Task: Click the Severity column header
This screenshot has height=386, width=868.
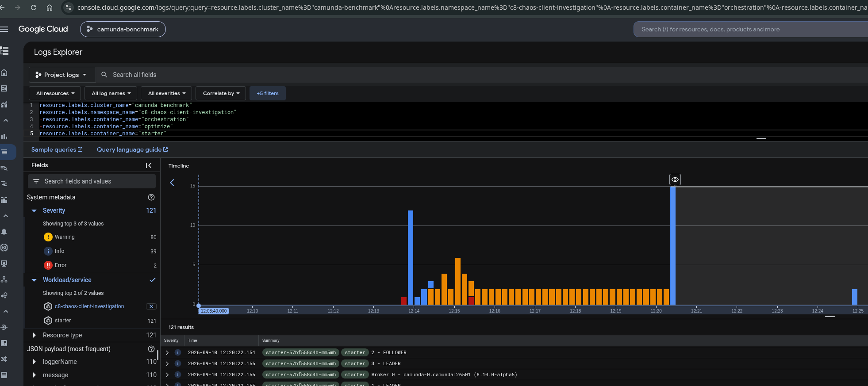Action: [171, 340]
